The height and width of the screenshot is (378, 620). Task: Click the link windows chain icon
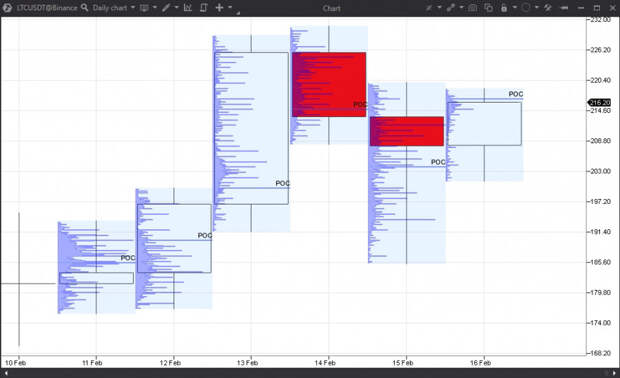[x=450, y=8]
